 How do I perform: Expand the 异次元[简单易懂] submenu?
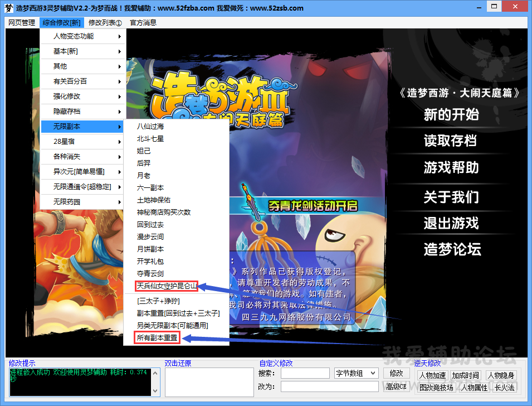(x=83, y=172)
